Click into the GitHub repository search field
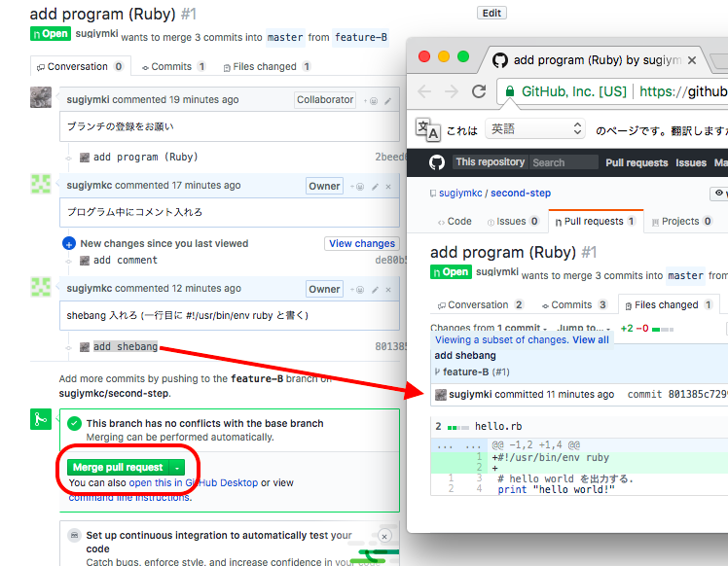The height and width of the screenshot is (566, 728). click(x=564, y=162)
